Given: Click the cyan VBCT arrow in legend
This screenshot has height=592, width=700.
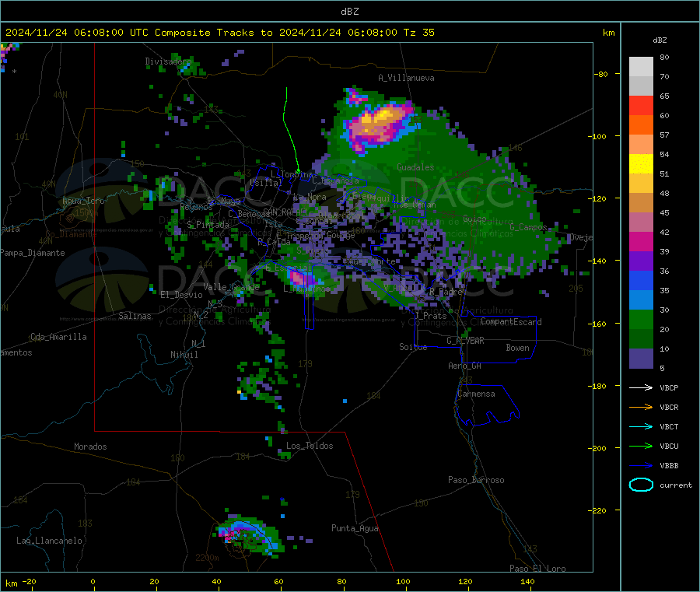Looking at the screenshot, I should (x=641, y=426).
